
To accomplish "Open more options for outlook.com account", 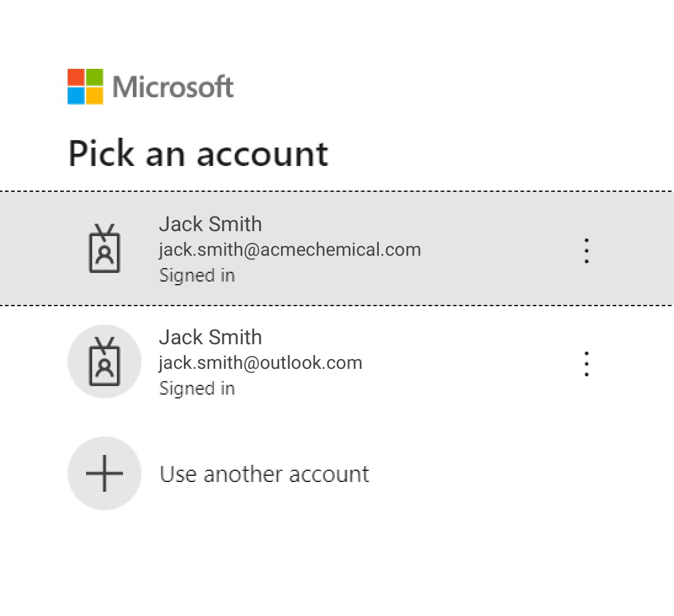I will [x=586, y=364].
